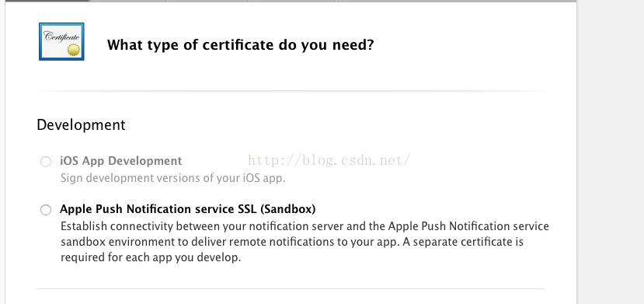This screenshot has height=304, width=644.
Task: Click the second step segment in top bar
Action: click(128, 1)
